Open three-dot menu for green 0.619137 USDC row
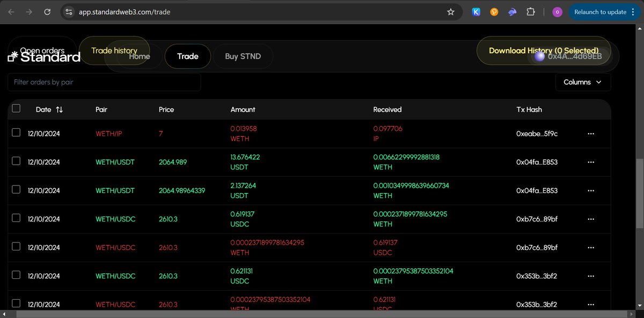The width and height of the screenshot is (644, 318). click(591, 219)
